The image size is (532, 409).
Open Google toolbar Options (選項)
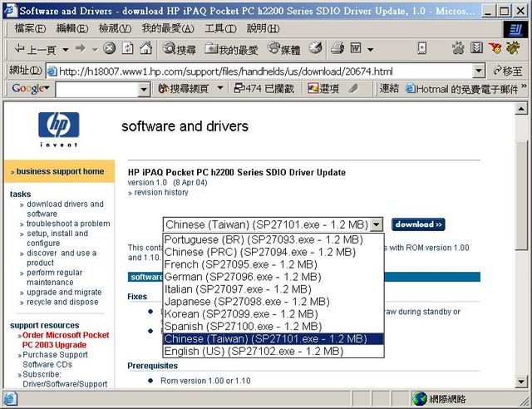[323, 89]
